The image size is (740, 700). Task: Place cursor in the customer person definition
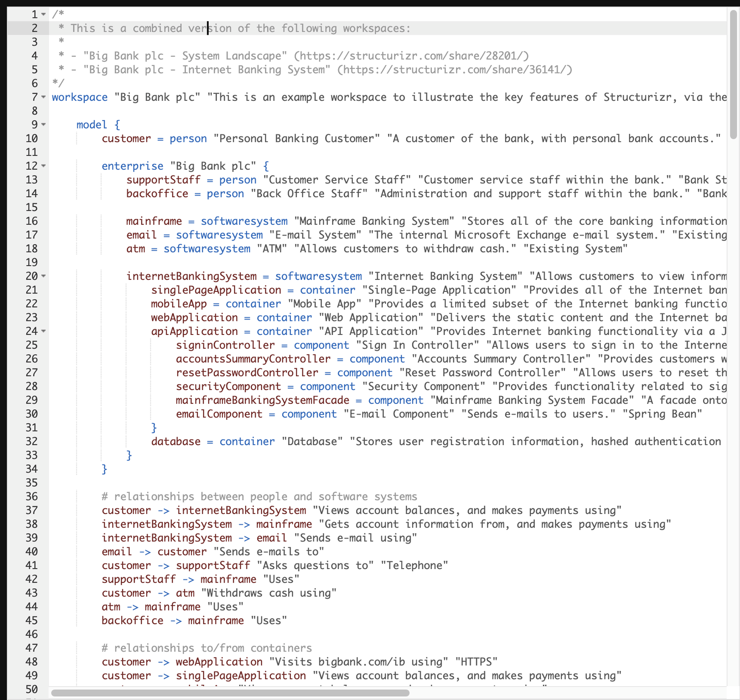(x=126, y=138)
